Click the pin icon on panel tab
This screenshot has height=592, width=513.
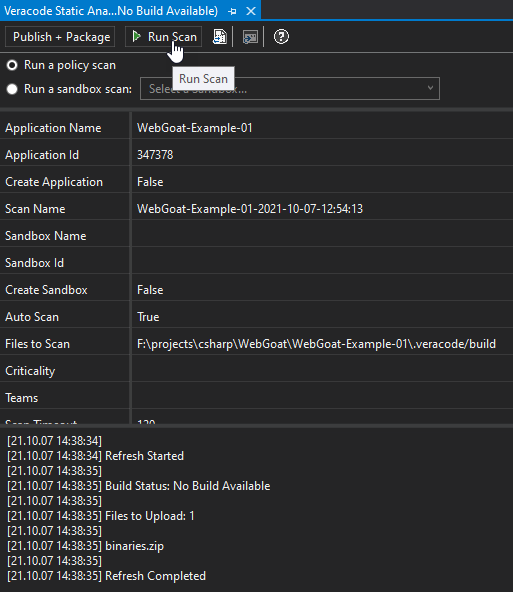pyautogui.click(x=233, y=11)
